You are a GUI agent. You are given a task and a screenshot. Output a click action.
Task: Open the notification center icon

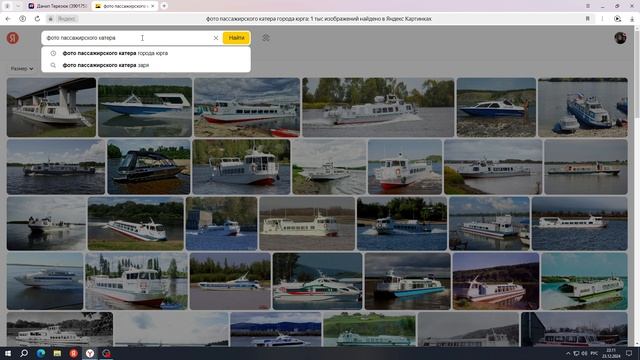point(629,353)
